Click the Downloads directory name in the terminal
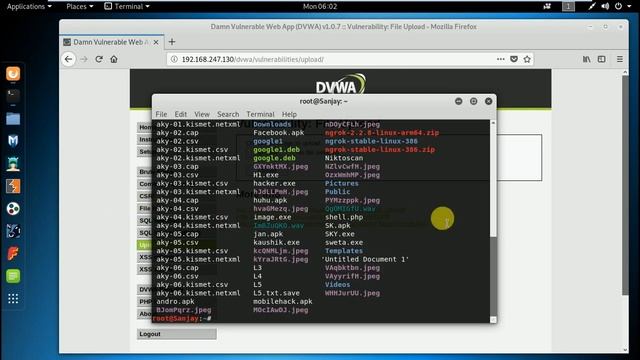The height and width of the screenshot is (360, 640). 272,124
